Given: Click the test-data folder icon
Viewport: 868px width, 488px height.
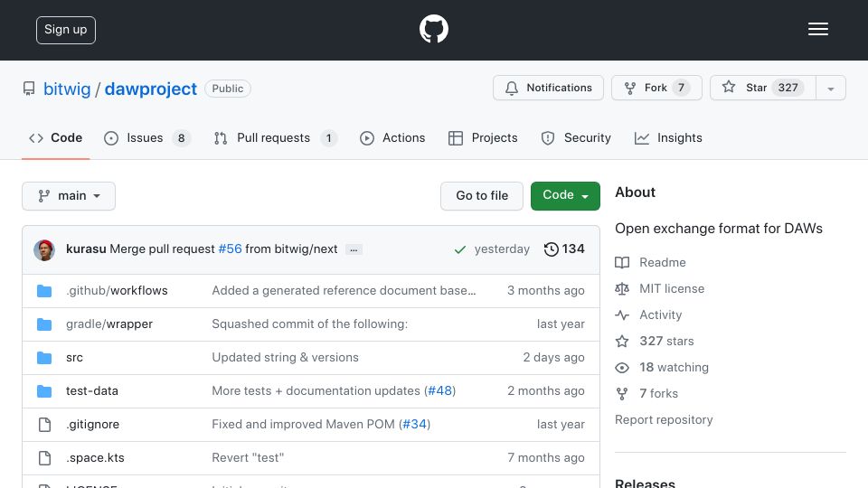Looking at the screenshot, I should tap(44, 391).
